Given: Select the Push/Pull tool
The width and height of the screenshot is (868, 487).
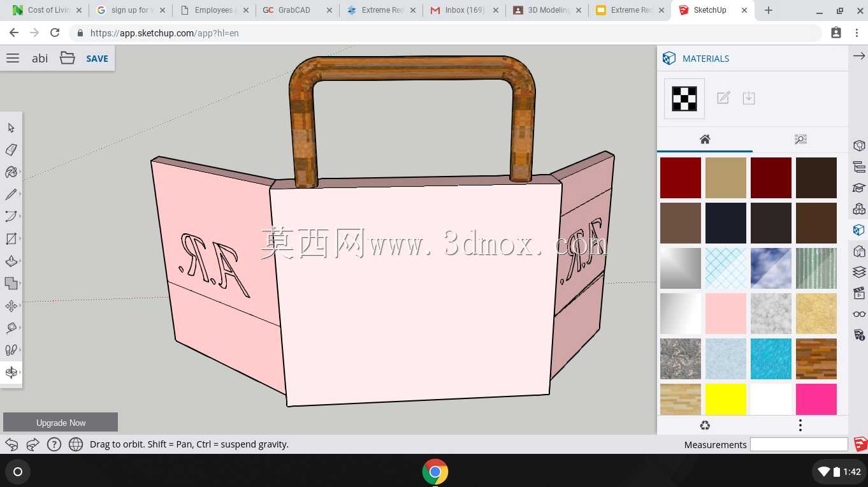Looking at the screenshot, I should pyautogui.click(x=11, y=261).
